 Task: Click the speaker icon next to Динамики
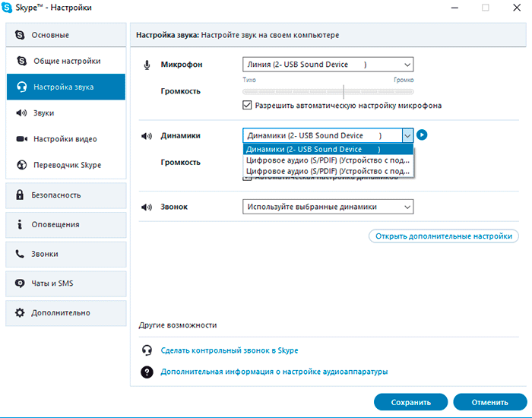(x=147, y=136)
